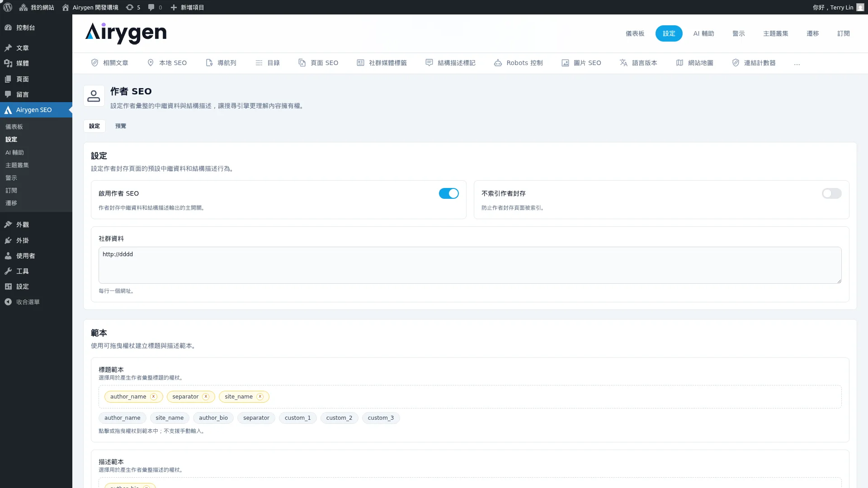Viewport: 868px width, 488px height.
Task: Click the WordPress logo icon in admin bar
Action: click(8, 7)
